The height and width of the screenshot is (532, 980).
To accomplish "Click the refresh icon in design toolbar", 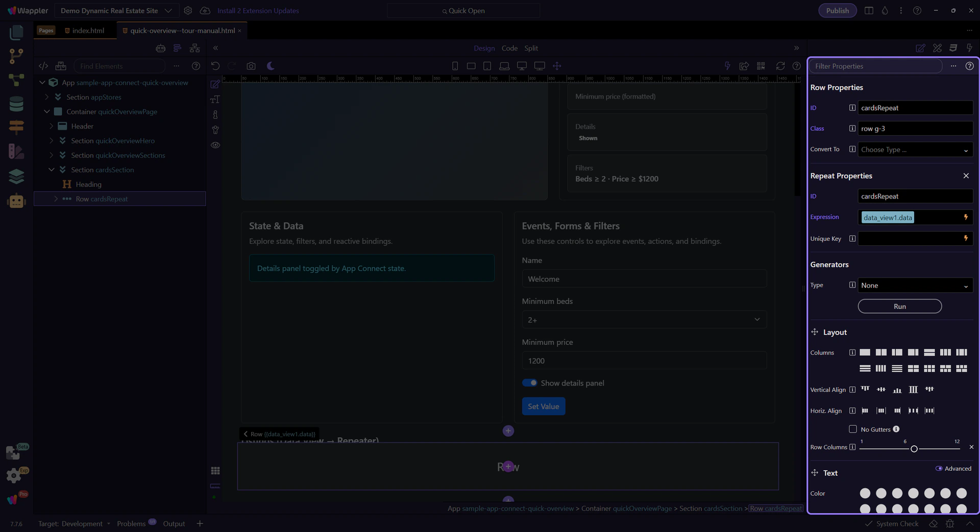I will tap(780, 66).
